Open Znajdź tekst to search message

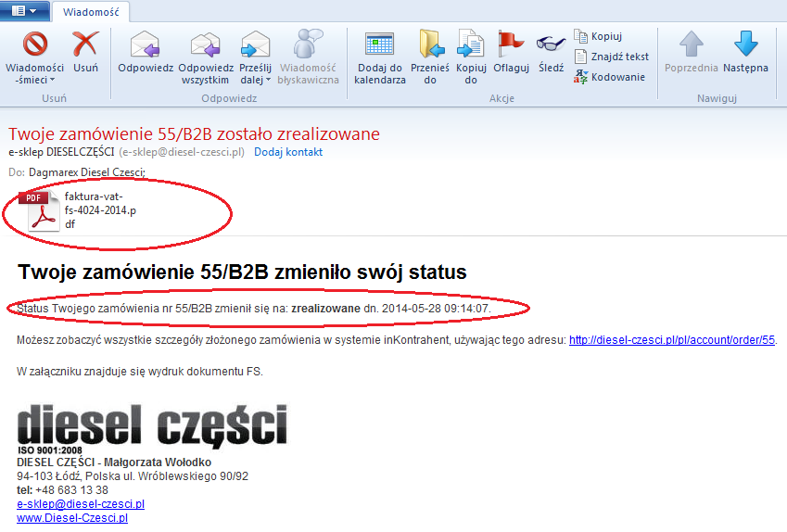(x=611, y=57)
